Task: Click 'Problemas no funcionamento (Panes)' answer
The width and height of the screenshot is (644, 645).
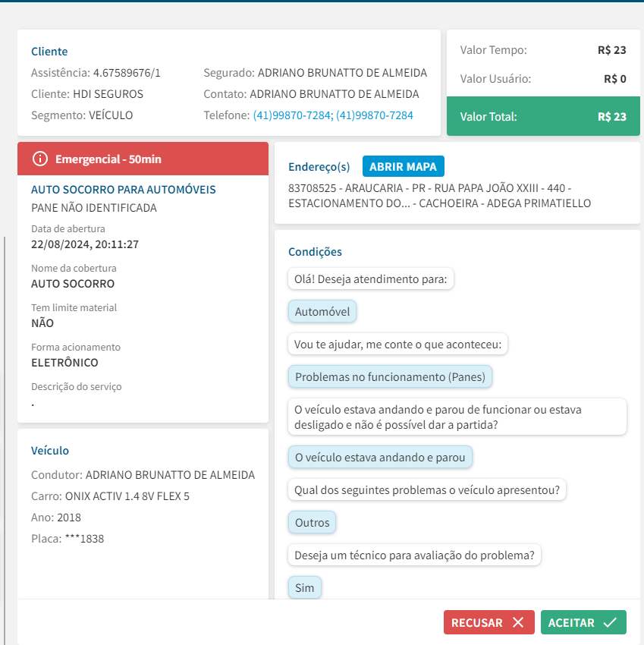Action: point(391,376)
